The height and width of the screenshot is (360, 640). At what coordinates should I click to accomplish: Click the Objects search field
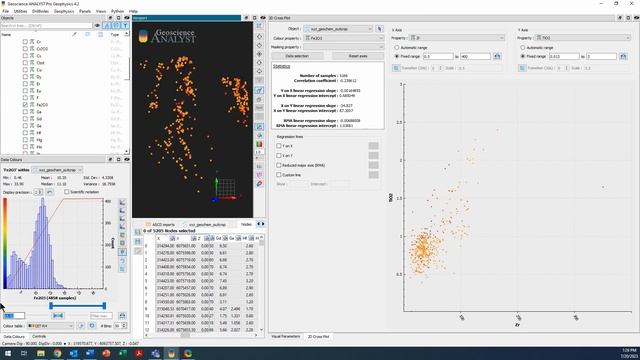47,25
